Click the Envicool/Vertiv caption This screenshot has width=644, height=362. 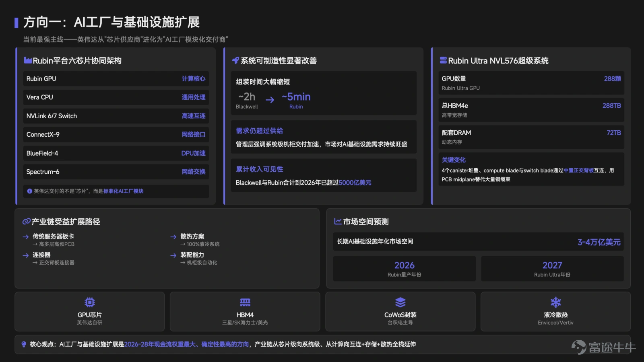556,323
